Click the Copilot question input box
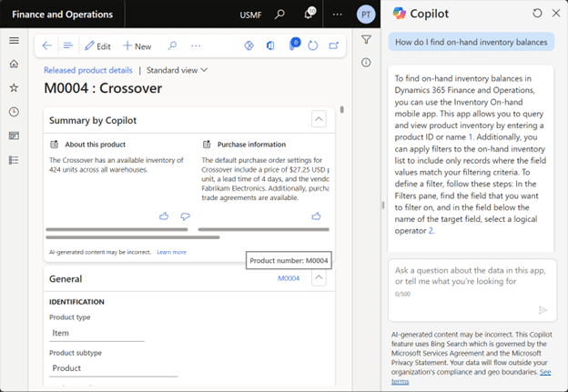 [472, 290]
